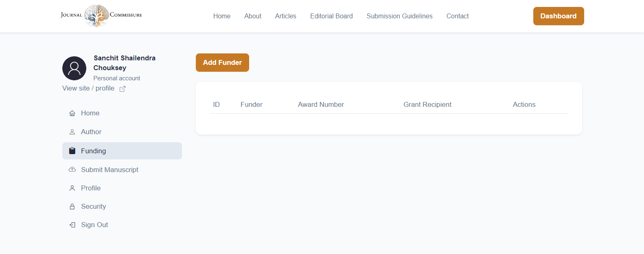Select Contact in the top menu

point(457,16)
